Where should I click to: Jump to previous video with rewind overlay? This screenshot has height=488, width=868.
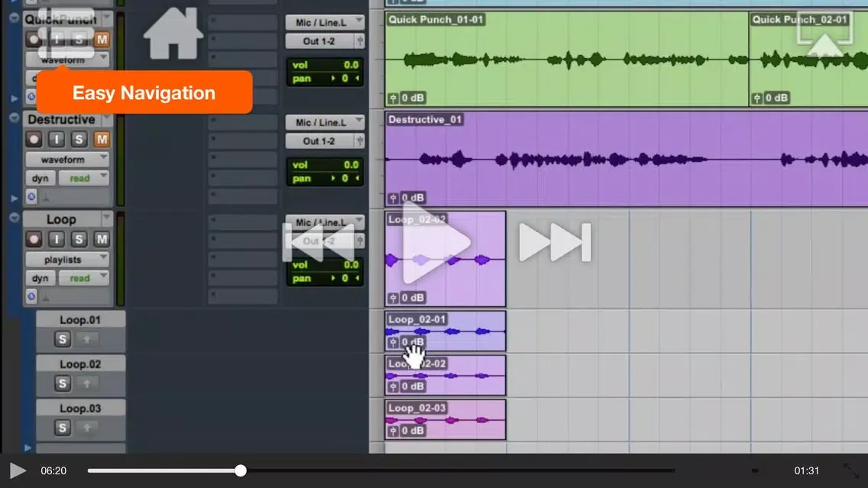(319, 242)
